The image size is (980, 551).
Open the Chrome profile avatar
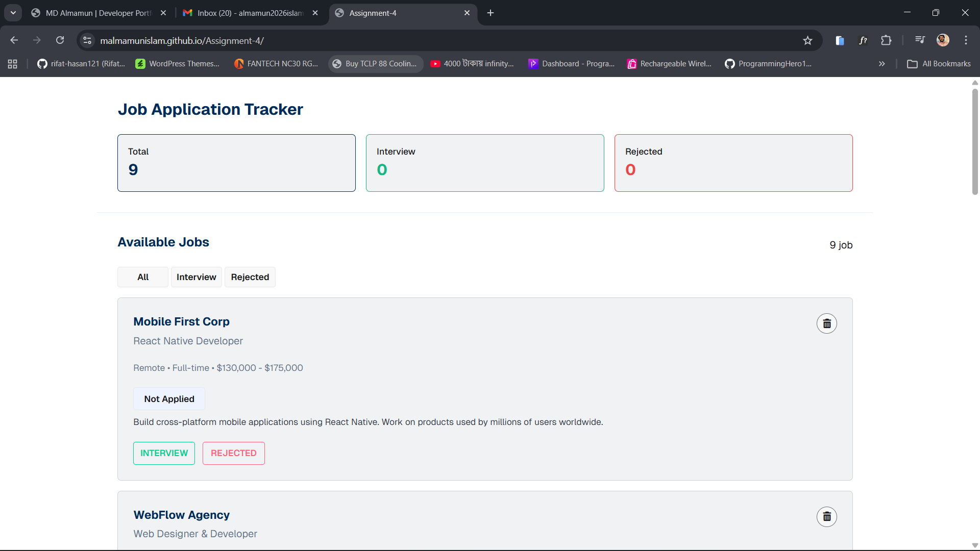[943, 40]
